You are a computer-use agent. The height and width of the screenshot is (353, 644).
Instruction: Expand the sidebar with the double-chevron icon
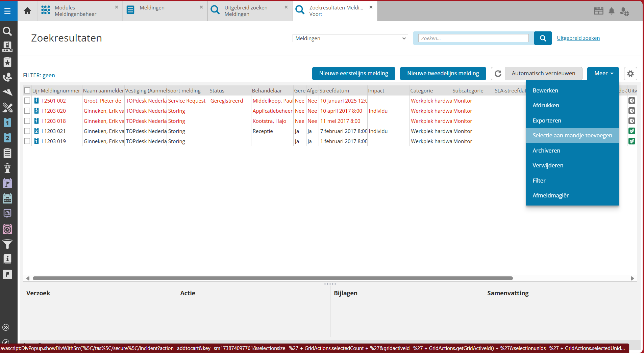pos(6,327)
